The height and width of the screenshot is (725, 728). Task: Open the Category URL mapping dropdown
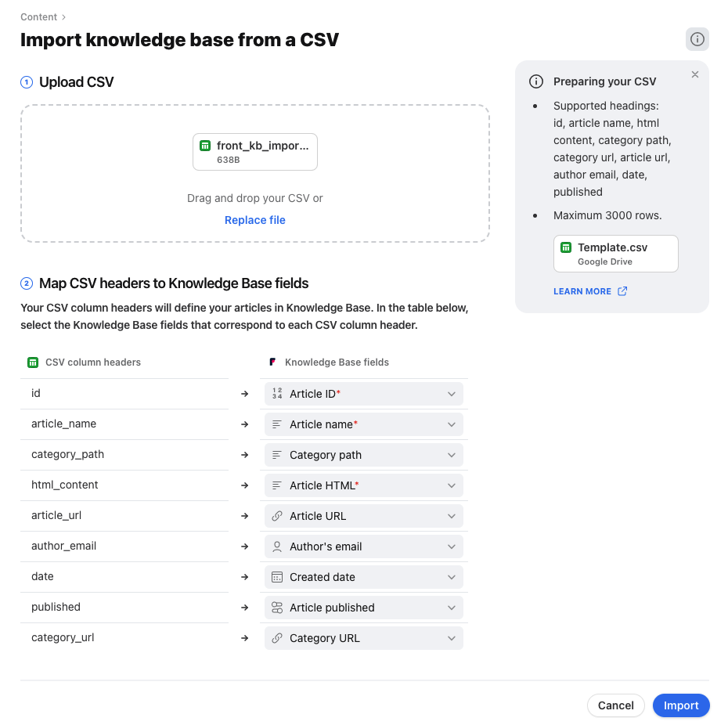[x=452, y=638]
